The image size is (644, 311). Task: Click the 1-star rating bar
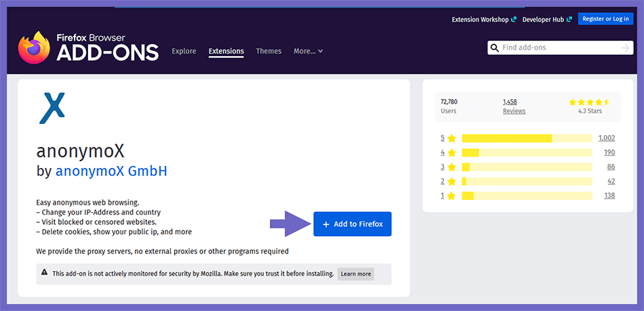tap(527, 196)
